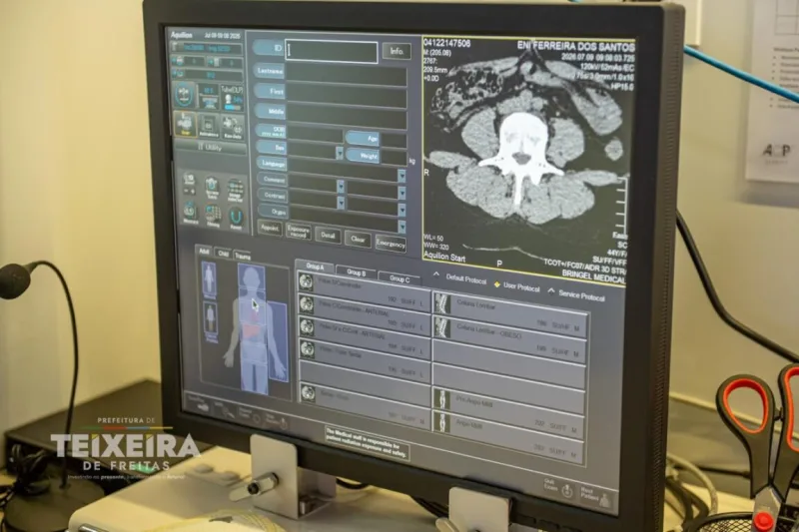Click the Clear button
Viewport: 799px width, 532px height.
[358, 239]
